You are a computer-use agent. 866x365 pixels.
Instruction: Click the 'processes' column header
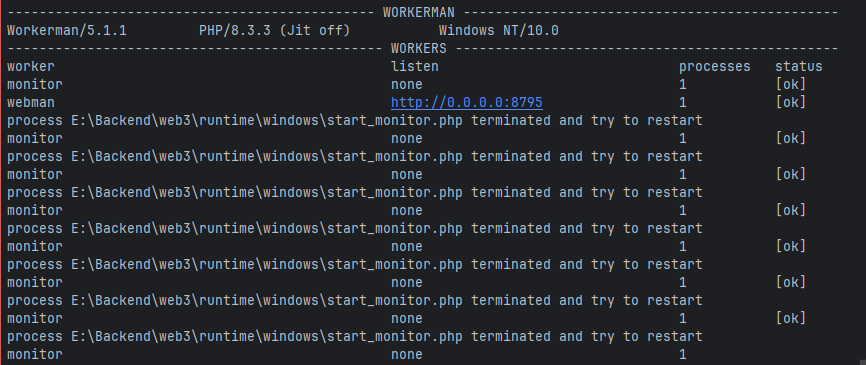[715, 67]
